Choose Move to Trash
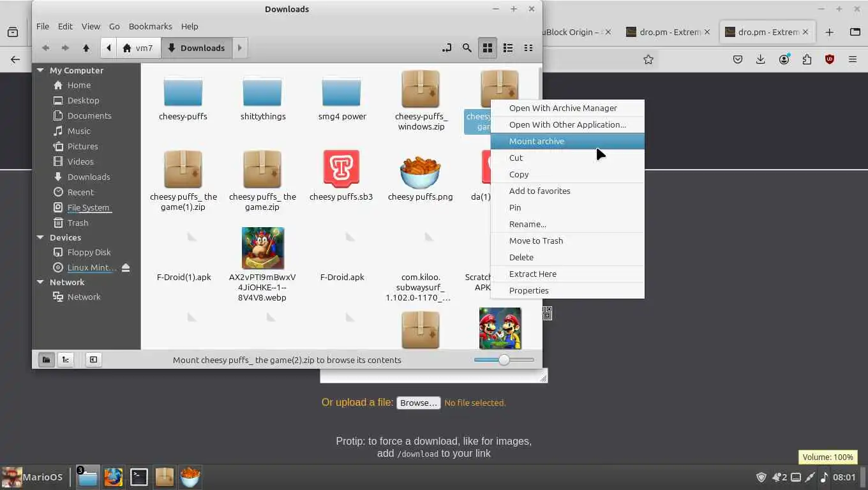868x490 pixels. coord(567,241)
